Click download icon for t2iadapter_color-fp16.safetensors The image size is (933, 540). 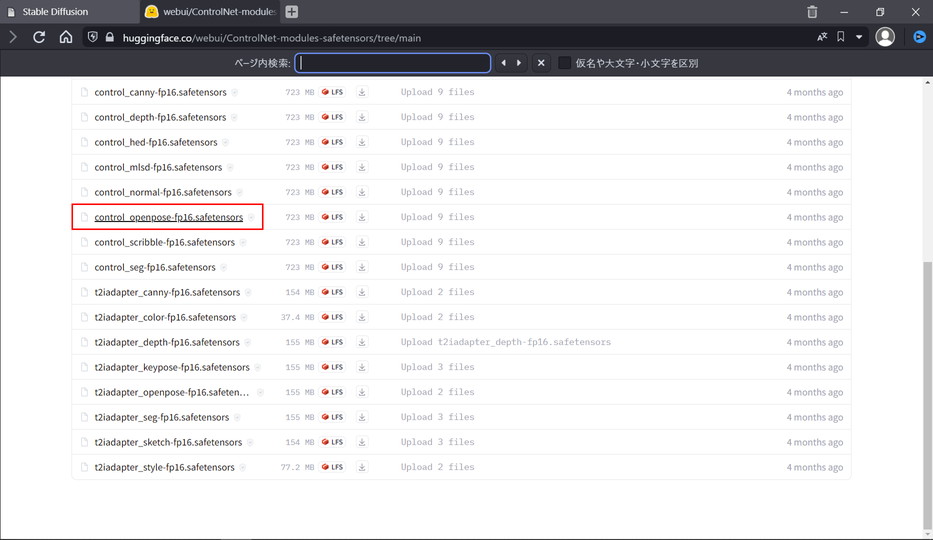[x=362, y=317]
